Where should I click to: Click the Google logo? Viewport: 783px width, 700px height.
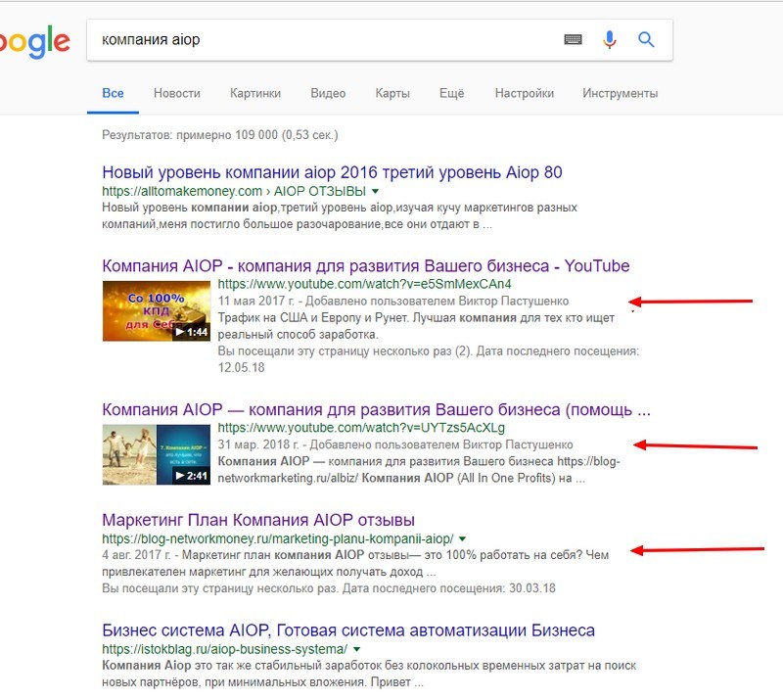pos(35,42)
